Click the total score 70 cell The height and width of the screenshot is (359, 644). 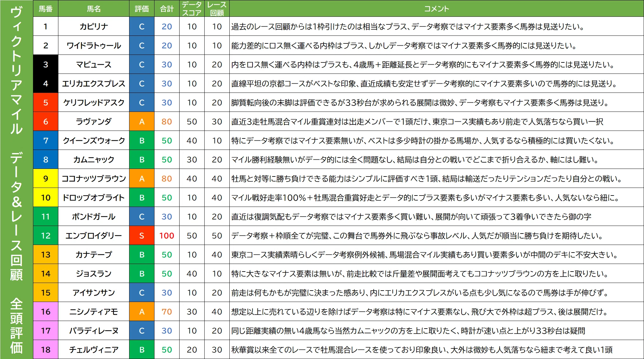[167, 311]
